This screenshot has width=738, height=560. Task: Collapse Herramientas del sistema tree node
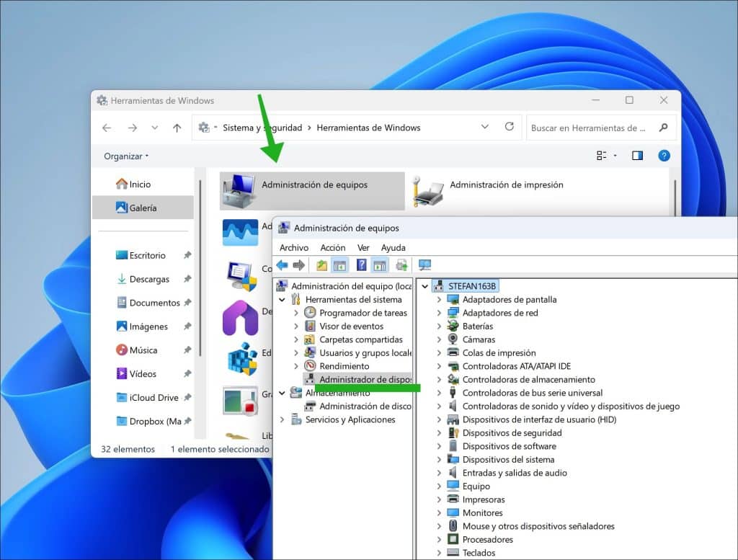[282, 299]
